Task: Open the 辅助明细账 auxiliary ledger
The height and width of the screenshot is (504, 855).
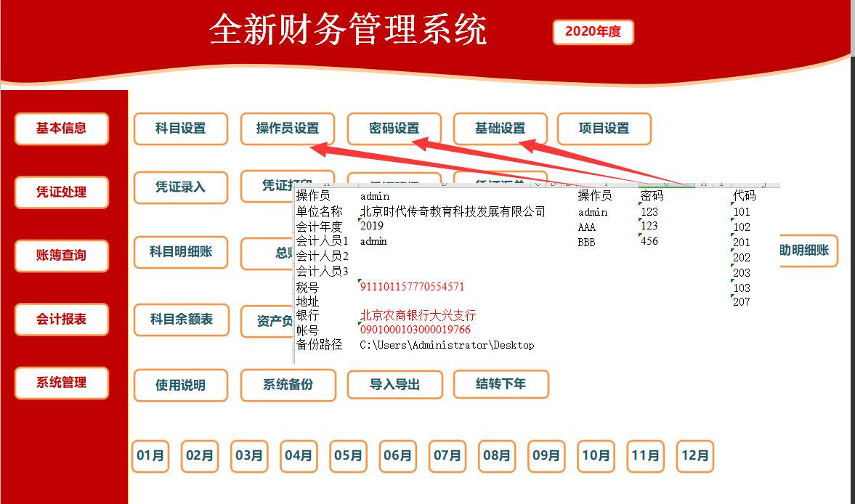Action: (809, 251)
